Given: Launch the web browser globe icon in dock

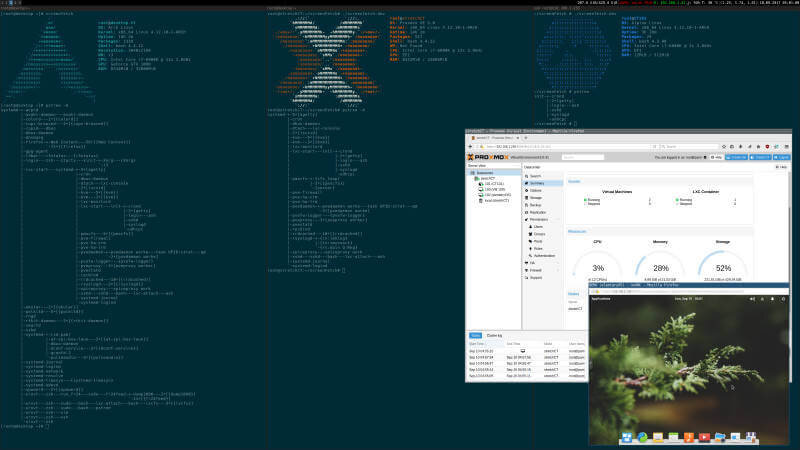Looking at the screenshot, I should (x=642, y=437).
